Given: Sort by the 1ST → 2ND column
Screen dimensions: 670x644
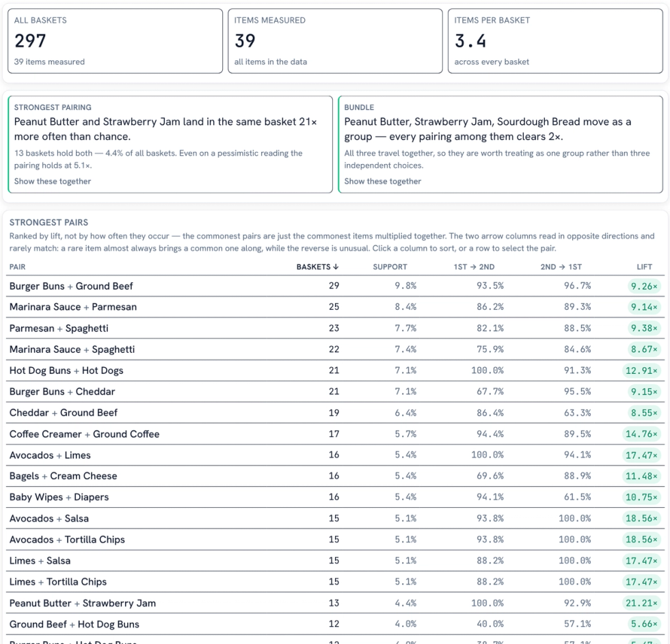Looking at the screenshot, I should [x=474, y=267].
